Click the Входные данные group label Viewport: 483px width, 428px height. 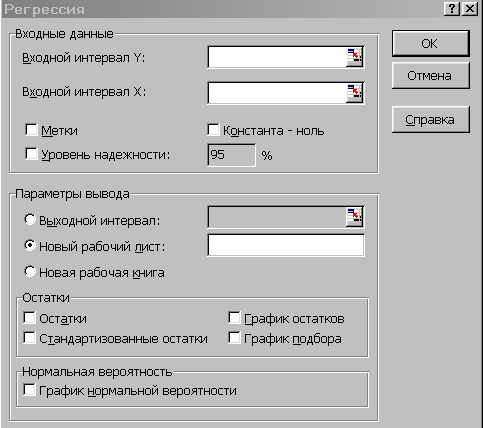[x=64, y=34]
